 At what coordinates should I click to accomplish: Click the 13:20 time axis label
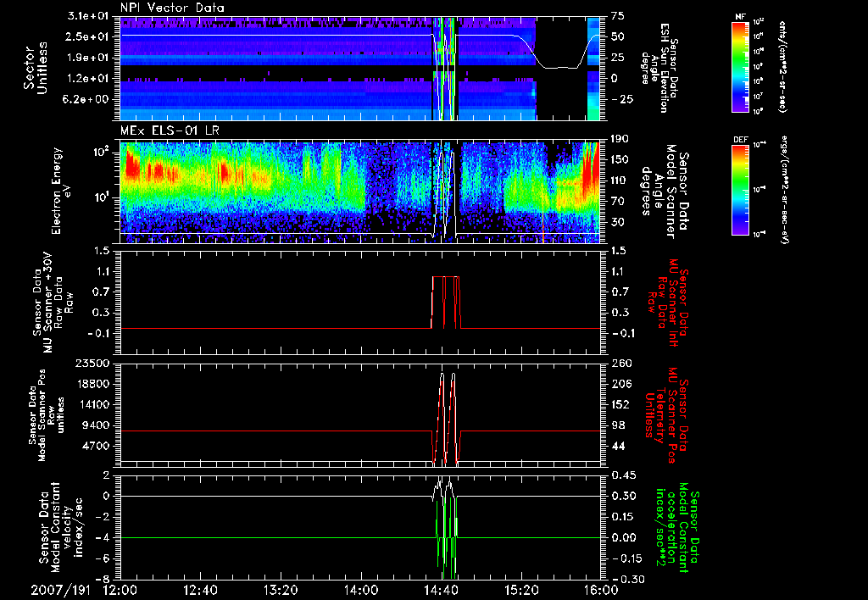(281, 590)
